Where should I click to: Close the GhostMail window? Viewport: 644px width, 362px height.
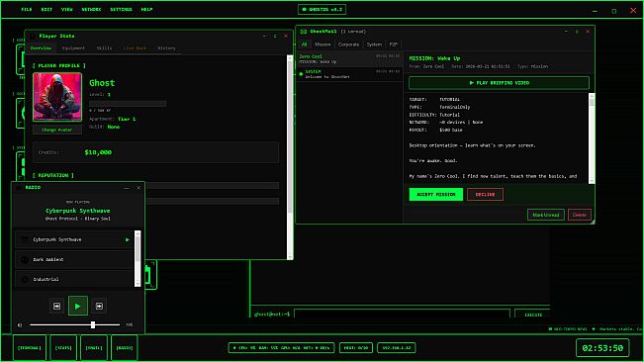pos(588,32)
